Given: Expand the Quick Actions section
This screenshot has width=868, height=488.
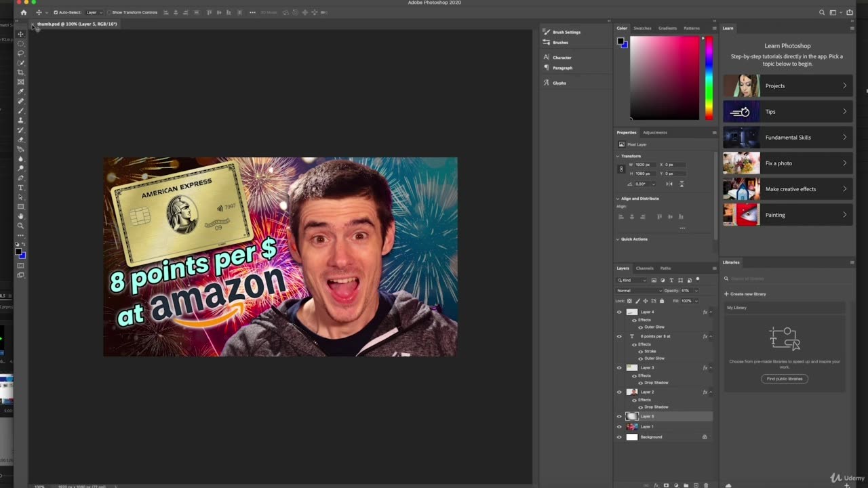Looking at the screenshot, I should (x=618, y=239).
